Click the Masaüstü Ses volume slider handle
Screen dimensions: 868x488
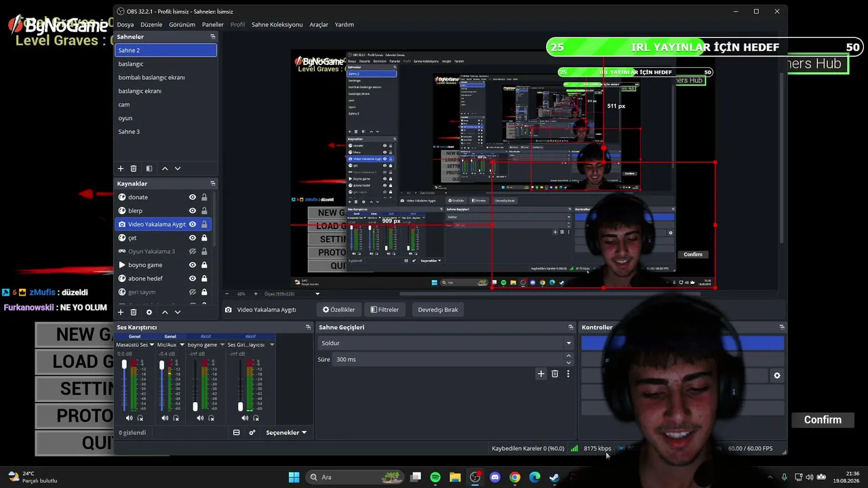(124, 365)
